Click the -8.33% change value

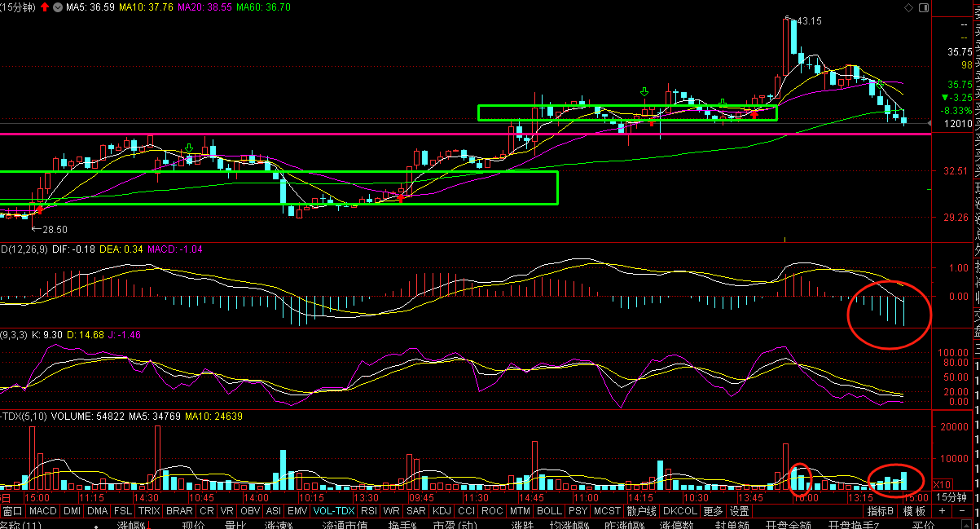957,110
